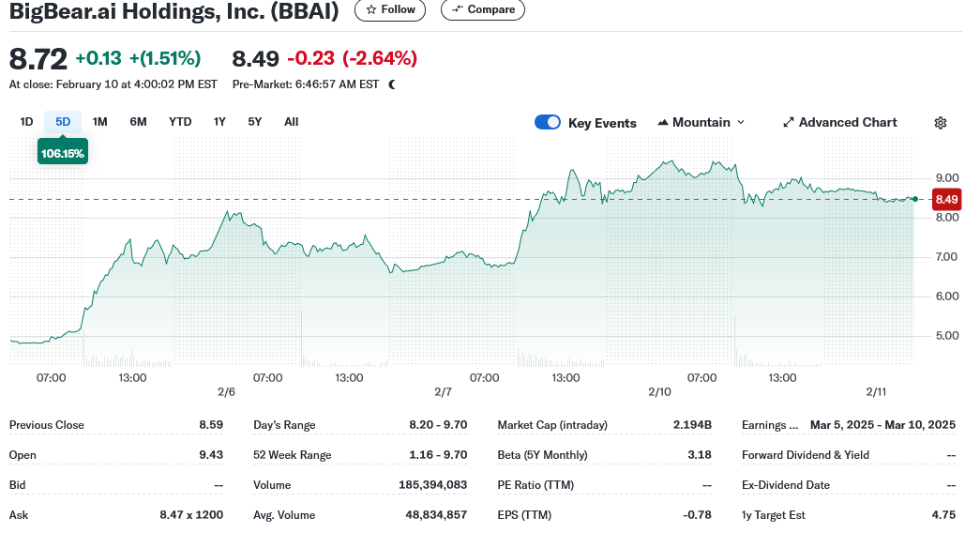Expand the Mountain chart type dropdown

point(701,123)
